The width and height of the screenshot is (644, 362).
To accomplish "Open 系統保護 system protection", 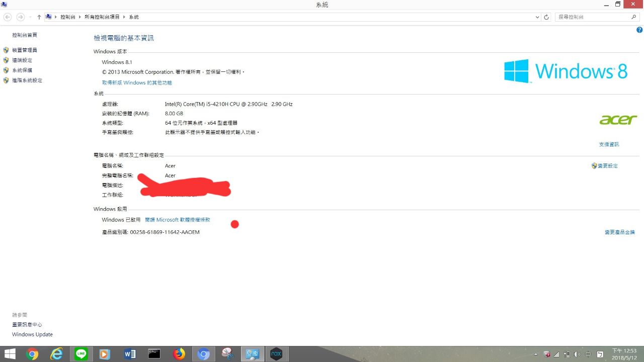I will (22, 70).
